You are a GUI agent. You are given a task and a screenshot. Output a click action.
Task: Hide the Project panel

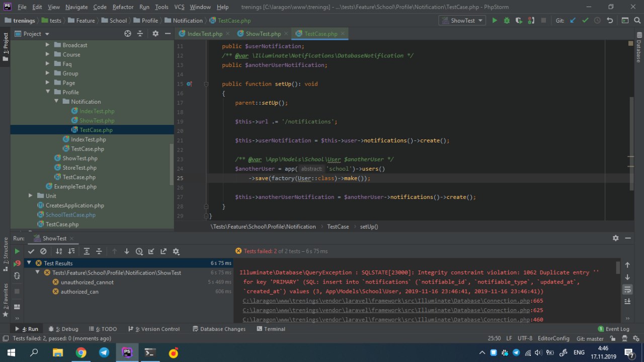point(167,34)
